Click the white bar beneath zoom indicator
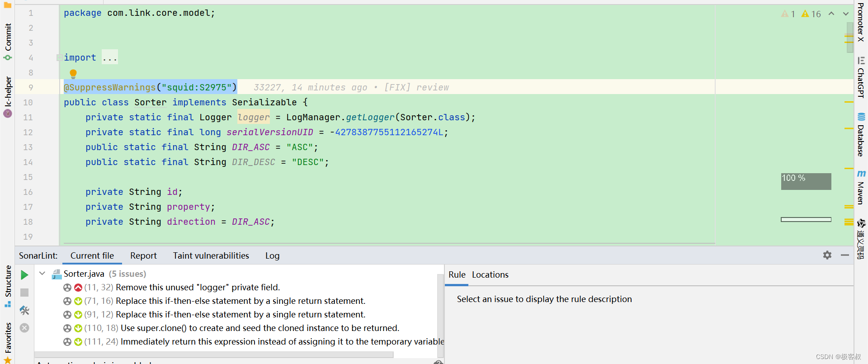This screenshot has height=364, width=868. 806,220
